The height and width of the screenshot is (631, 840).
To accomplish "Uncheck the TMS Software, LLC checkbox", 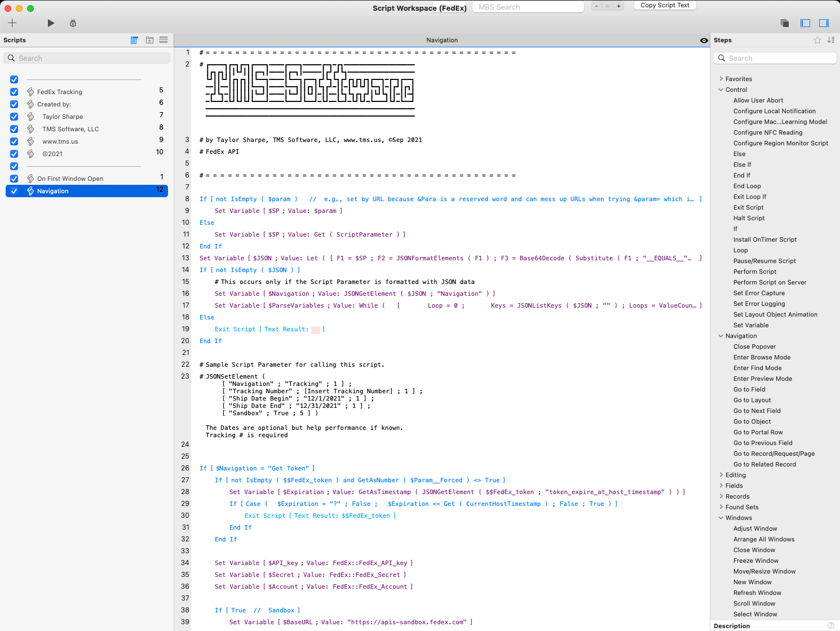I will pos(14,129).
